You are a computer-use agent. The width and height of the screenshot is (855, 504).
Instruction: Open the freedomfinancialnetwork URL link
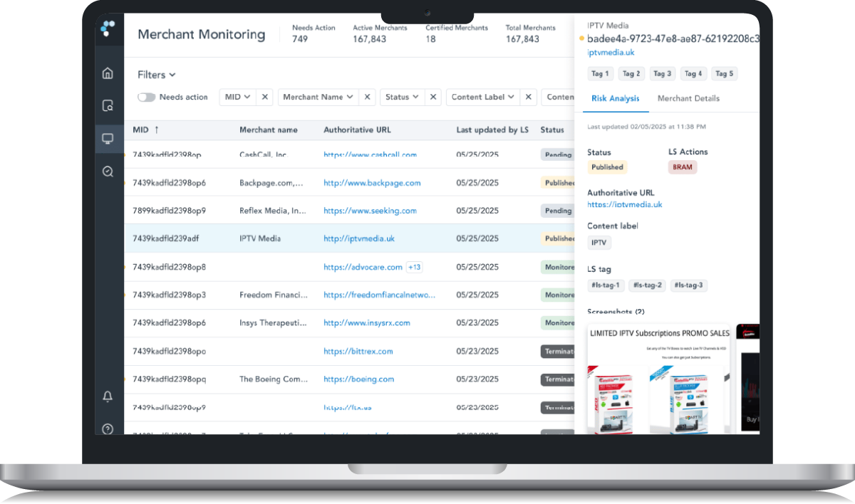pyautogui.click(x=379, y=295)
